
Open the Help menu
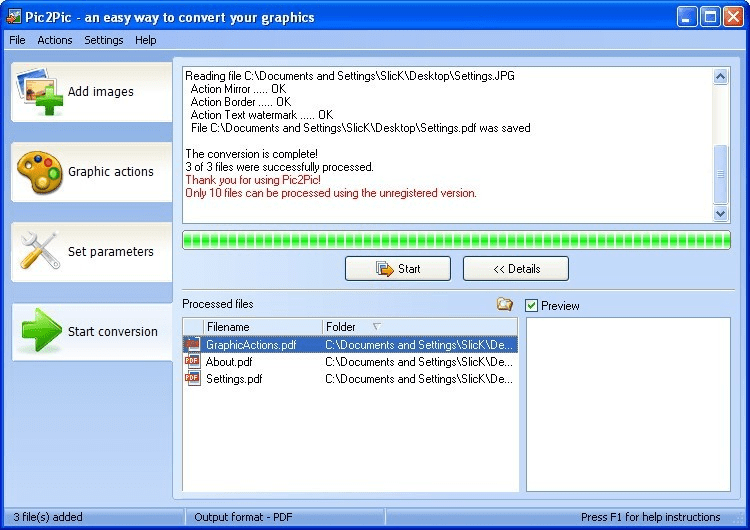(x=145, y=40)
